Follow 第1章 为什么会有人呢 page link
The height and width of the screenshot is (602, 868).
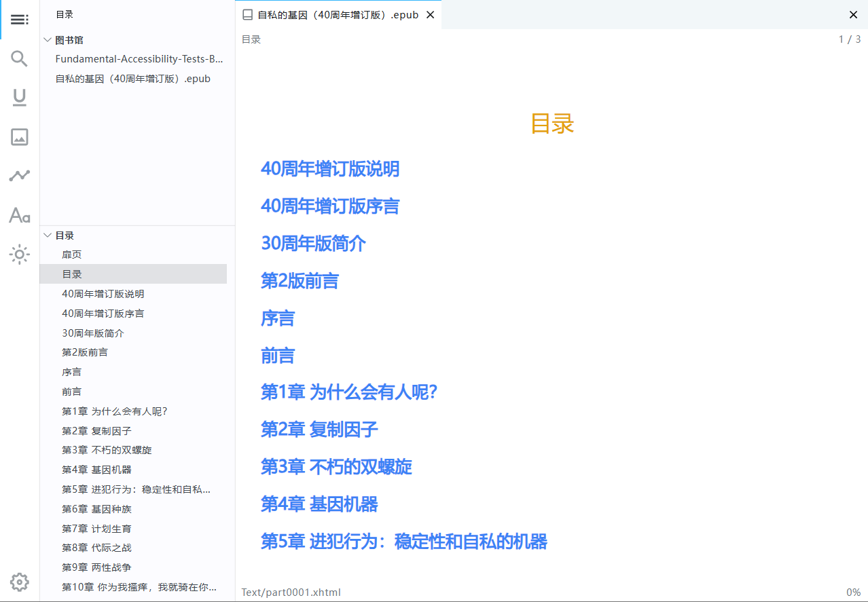349,392
